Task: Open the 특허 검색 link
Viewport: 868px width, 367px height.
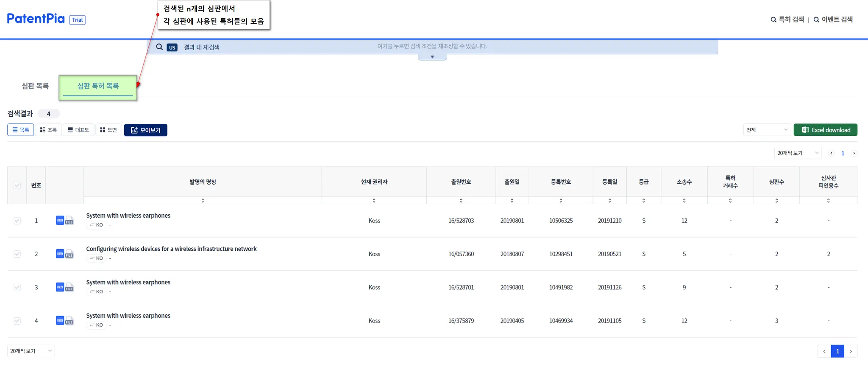Action: point(787,20)
